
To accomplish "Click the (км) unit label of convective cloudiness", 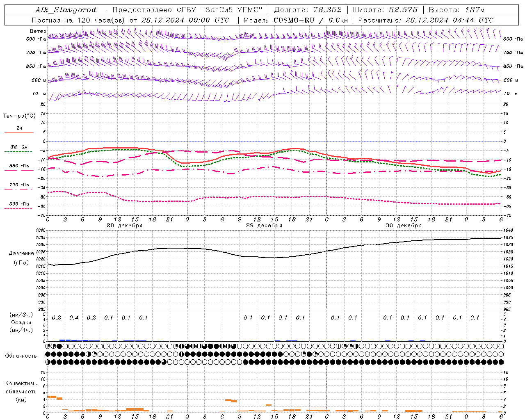I will 21,399.
